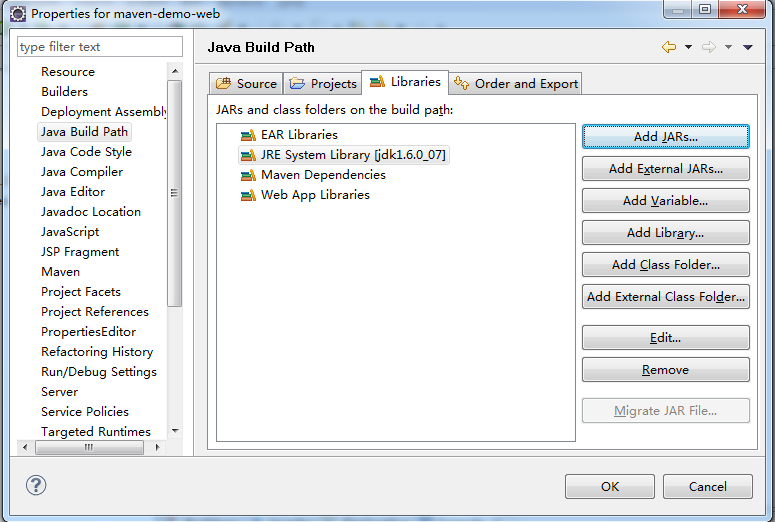Click the grayed forward arrow icon

click(709, 47)
